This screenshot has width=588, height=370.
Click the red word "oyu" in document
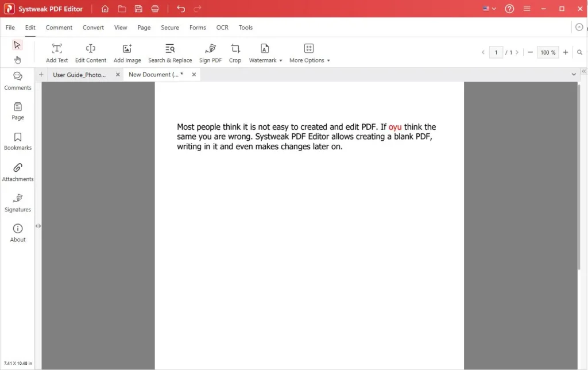[395, 127]
